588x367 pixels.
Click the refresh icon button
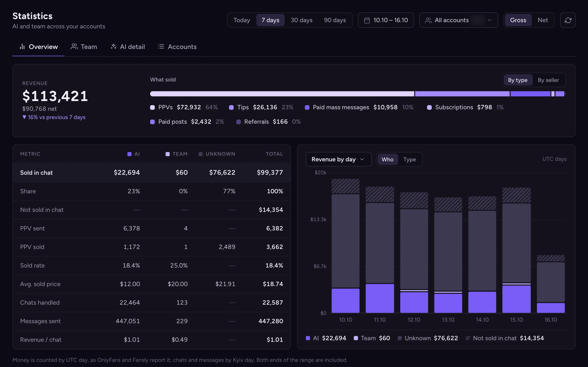point(568,20)
